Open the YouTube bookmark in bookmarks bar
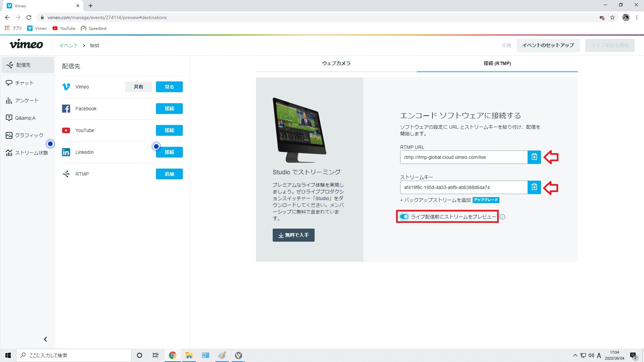The height and width of the screenshot is (362, 644). (x=64, y=28)
